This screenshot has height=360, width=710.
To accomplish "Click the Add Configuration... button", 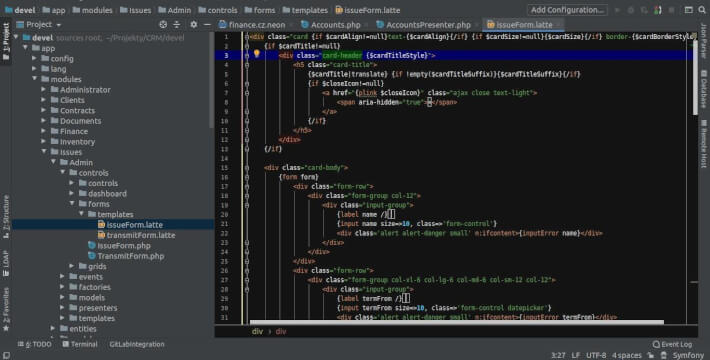I will click(x=567, y=10).
